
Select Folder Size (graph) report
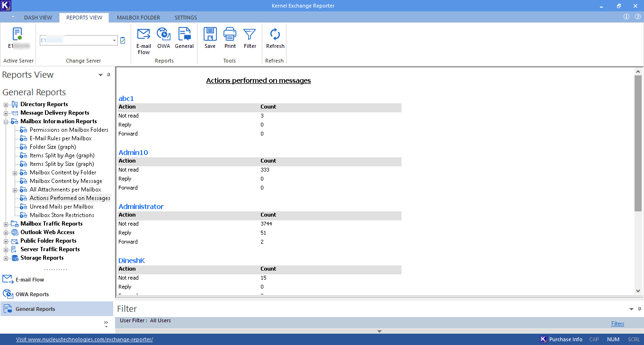point(53,147)
